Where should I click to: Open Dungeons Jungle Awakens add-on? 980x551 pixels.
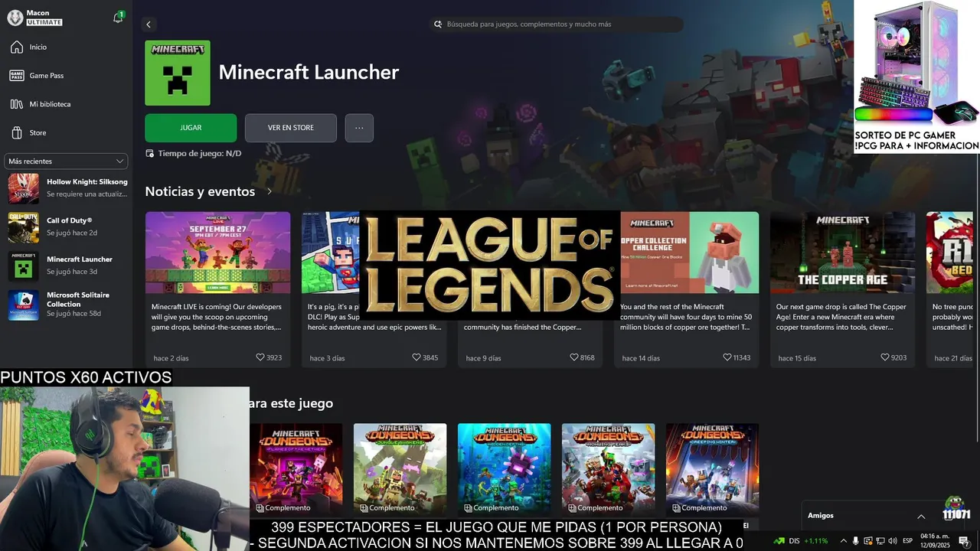(400, 469)
